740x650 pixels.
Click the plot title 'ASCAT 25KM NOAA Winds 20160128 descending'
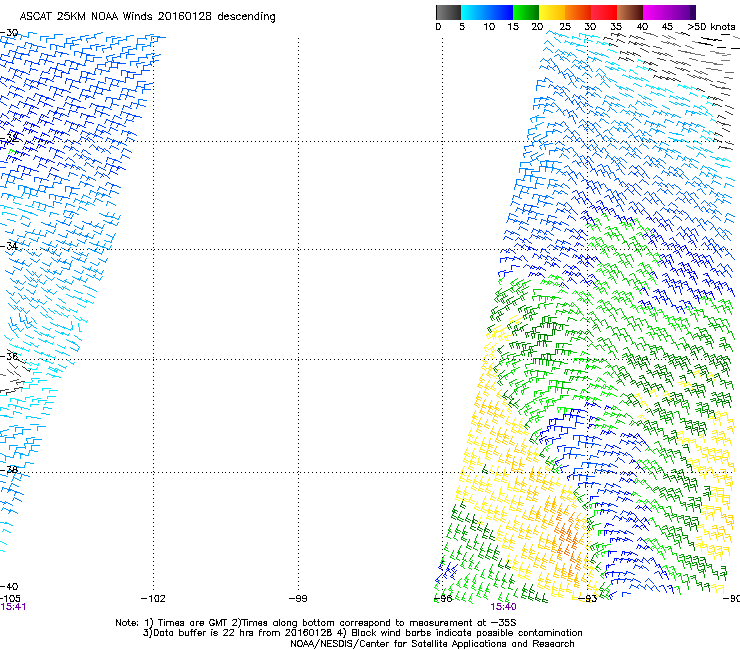tap(147, 17)
